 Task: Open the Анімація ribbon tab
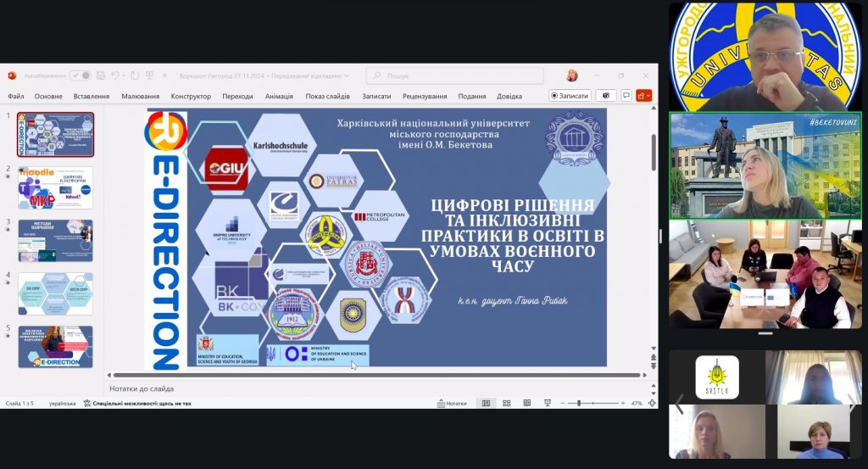pos(279,96)
